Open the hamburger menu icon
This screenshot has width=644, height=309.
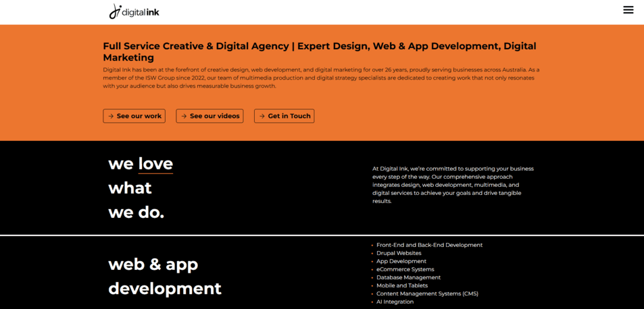(628, 10)
